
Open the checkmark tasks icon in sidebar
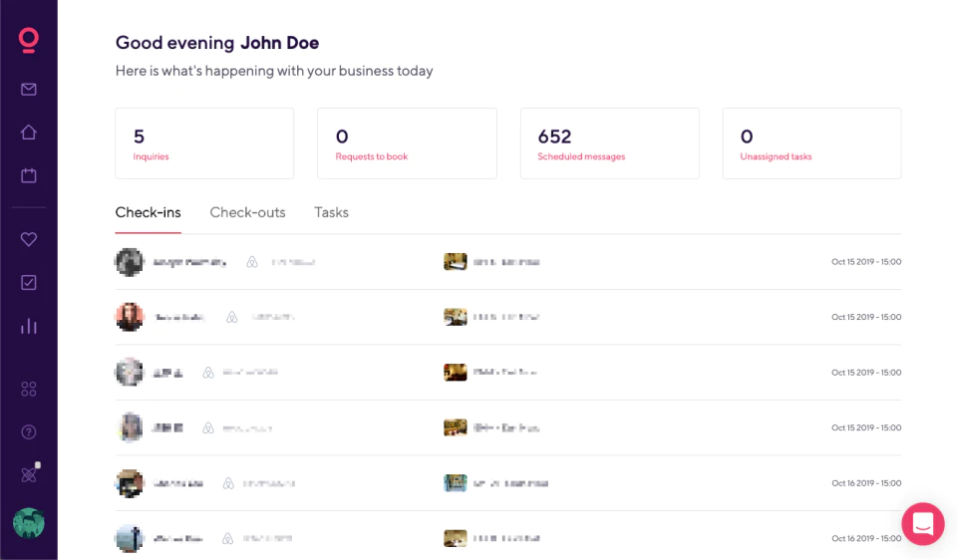click(29, 283)
